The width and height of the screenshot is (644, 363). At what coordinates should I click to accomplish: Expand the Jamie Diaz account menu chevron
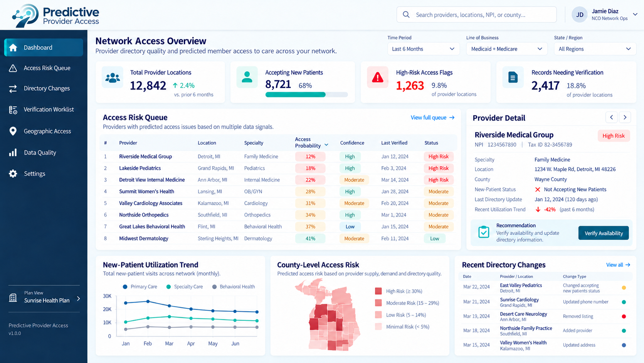tap(635, 14)
